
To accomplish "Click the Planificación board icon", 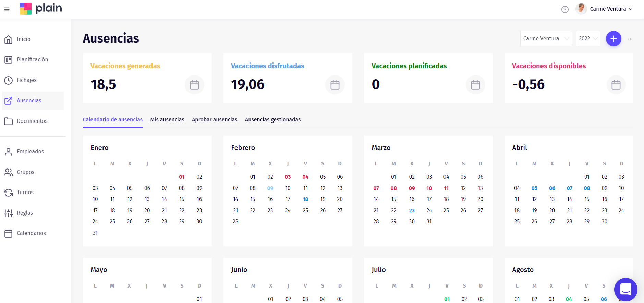I will [x=9, y=60].
